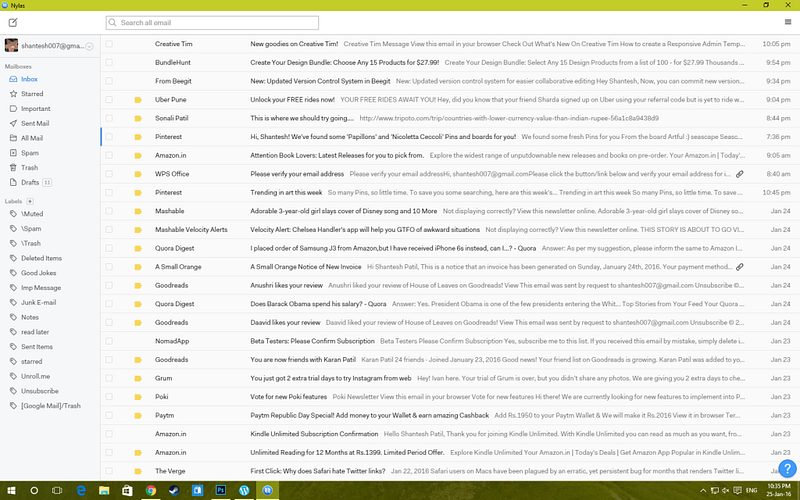Click the yellow important marker on Paytm email

coord(138,416)
